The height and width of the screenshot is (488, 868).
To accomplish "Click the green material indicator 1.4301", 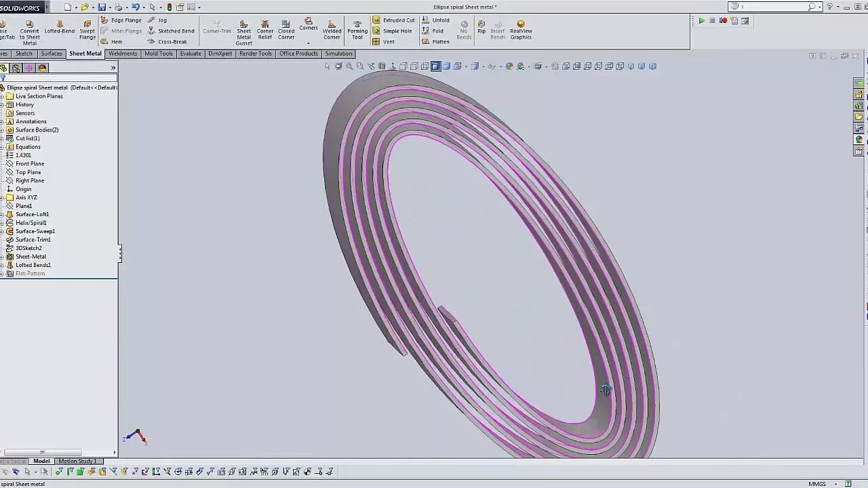I will coord(23,155).
